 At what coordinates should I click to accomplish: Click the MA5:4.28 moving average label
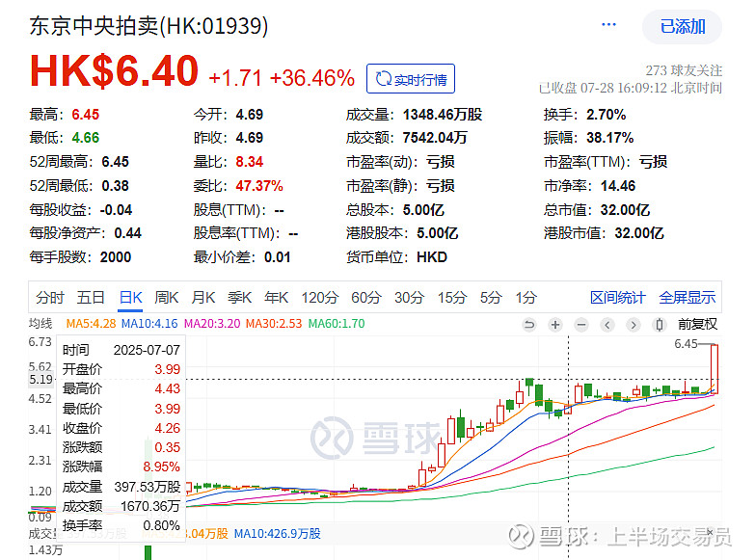click(91, 324)
